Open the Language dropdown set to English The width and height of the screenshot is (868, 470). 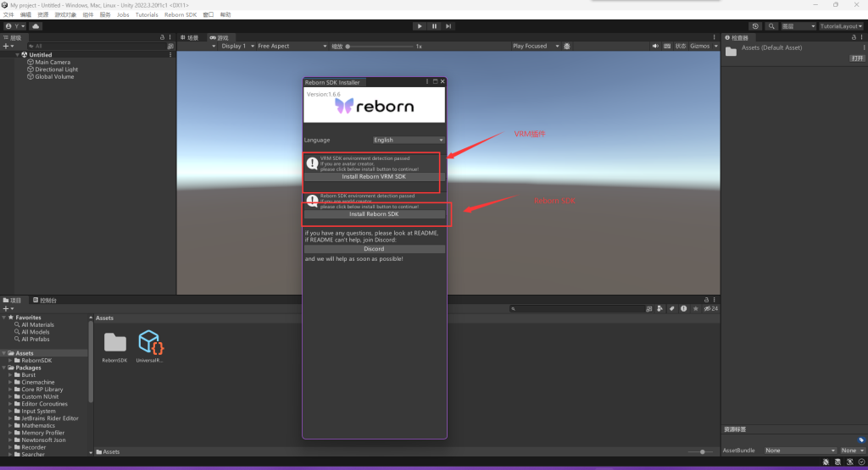click(x=409, y=140)
